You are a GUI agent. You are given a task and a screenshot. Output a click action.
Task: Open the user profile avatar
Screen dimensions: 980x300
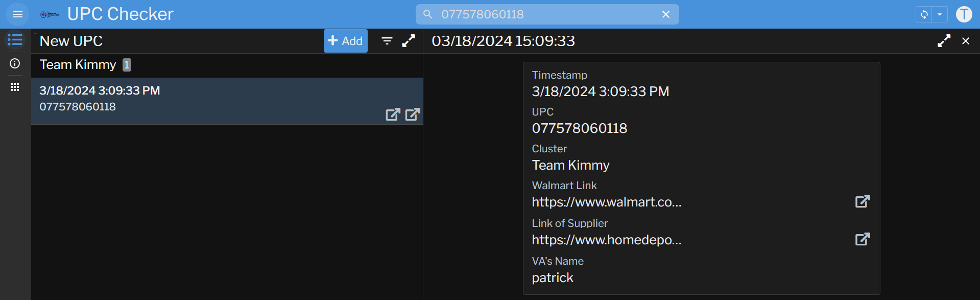click(964, 14)
